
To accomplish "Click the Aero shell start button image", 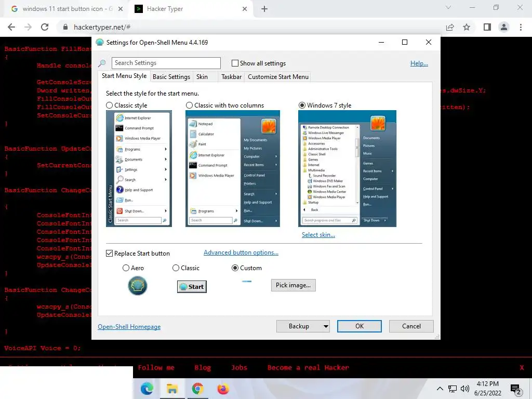I will point(137,286).
